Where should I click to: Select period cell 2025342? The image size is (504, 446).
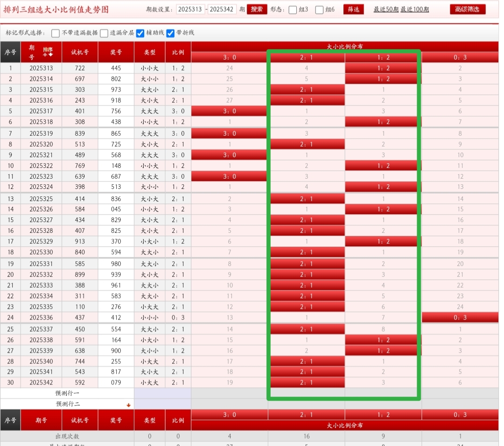(41, 383)
